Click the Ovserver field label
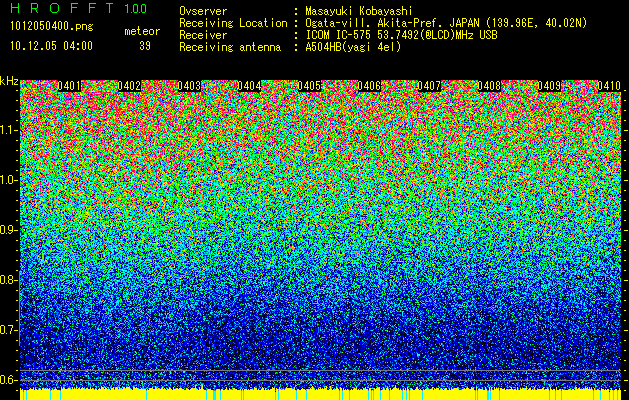The height and width of the screenshot is (400, 629). [x=203, y=11]
